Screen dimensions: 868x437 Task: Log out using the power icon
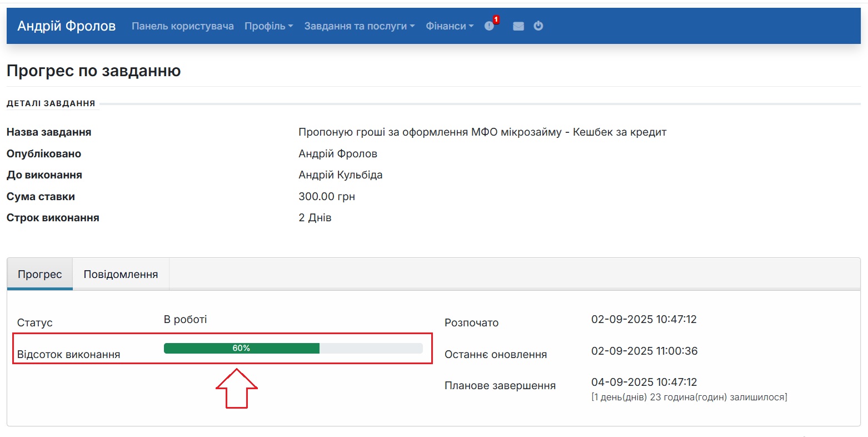click(x=538, y=26)
